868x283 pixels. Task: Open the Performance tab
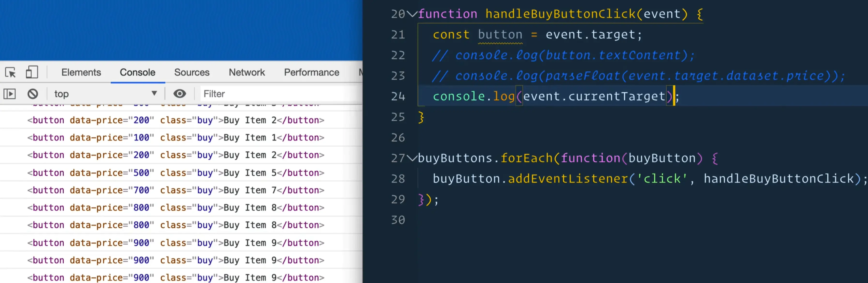[311, 72]
